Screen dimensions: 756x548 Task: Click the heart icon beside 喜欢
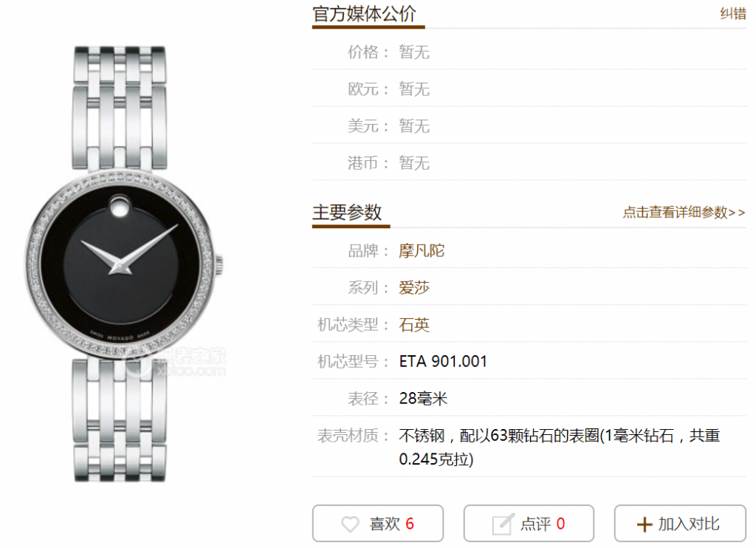click(x=350, y=524)
